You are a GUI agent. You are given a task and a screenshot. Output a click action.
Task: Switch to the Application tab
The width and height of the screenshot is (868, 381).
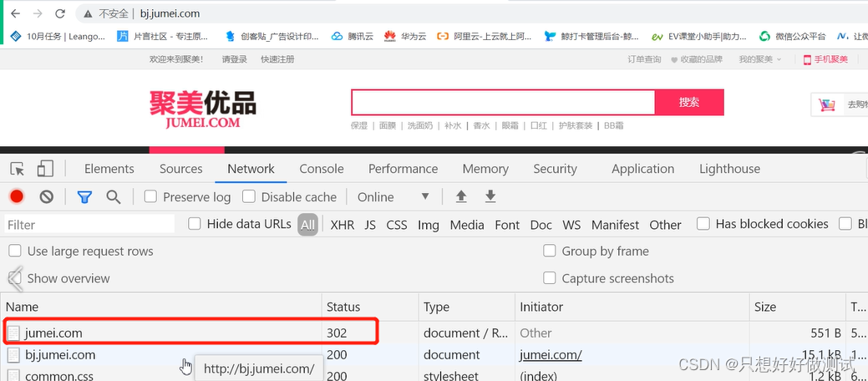coord(642,169)
